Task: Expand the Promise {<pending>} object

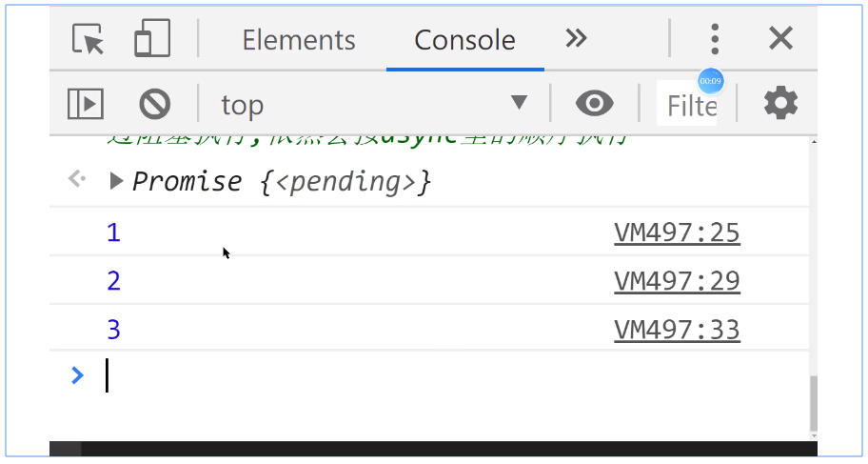Action: click(x=116, y=181)
